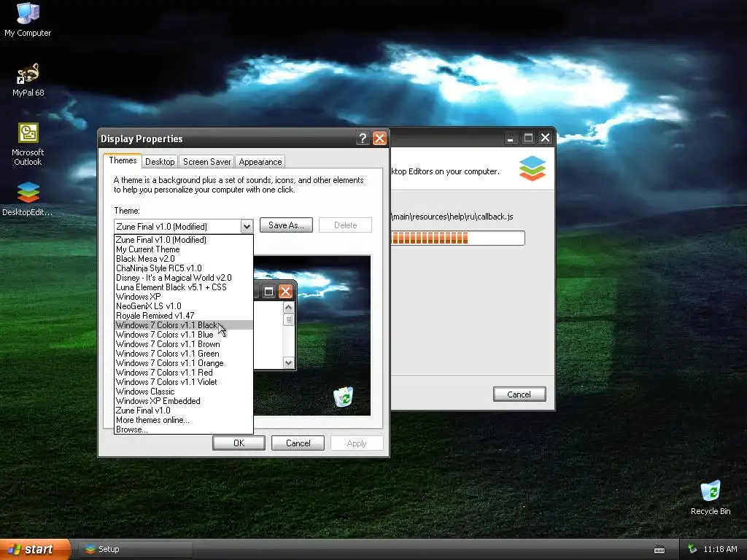
Task: Open the My Computer desktop icon
Action: pyautogui.click(x=28, y=20)
